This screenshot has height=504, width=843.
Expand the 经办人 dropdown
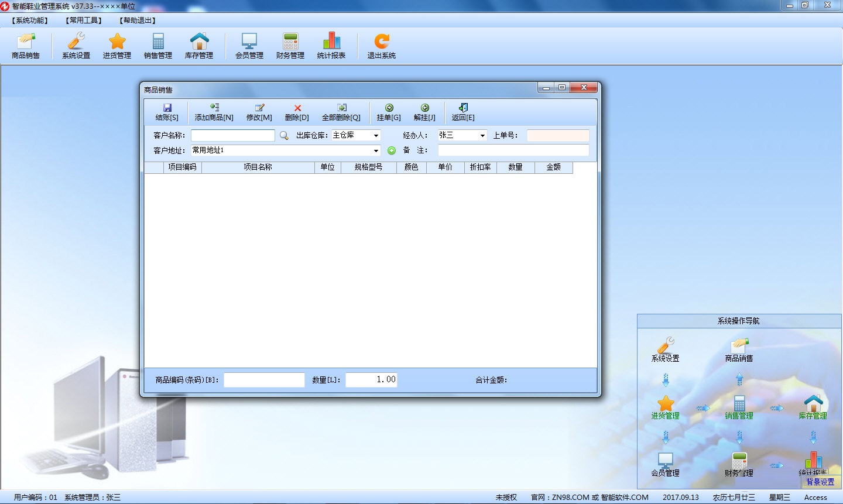(482, 136)
